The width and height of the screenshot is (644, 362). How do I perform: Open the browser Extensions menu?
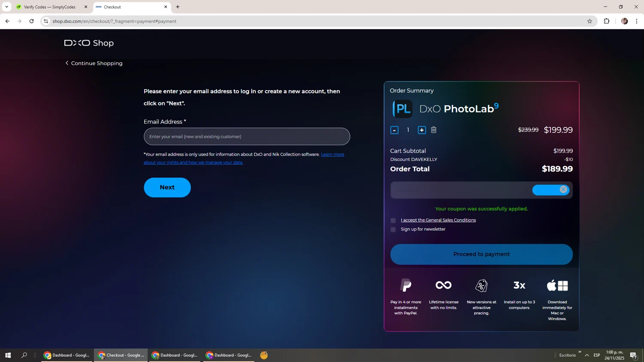(x=607, y=21)
